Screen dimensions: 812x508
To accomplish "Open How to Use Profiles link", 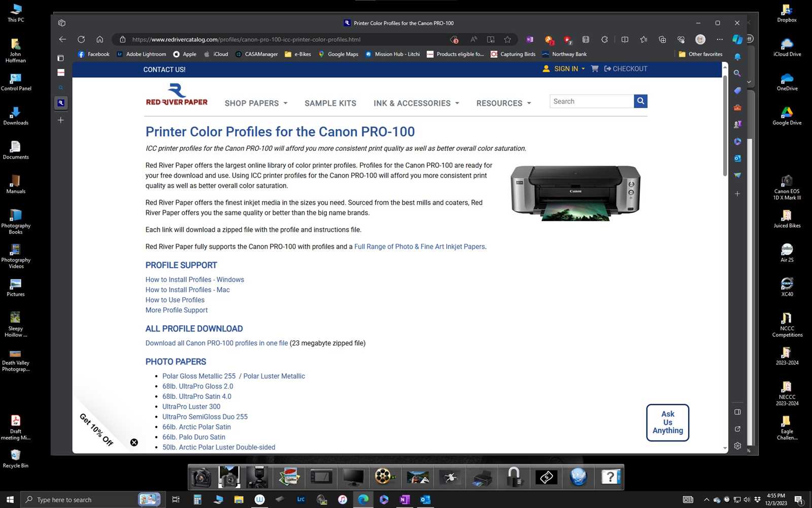I will point(175,300).
